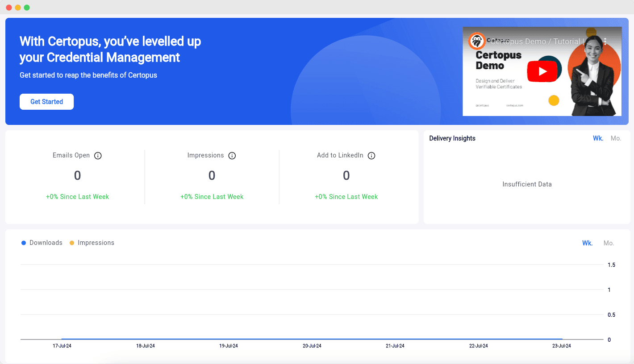Toggle the blue Downloads legend dot
This screenshot has width=634, height=364.
coord(23,243)
